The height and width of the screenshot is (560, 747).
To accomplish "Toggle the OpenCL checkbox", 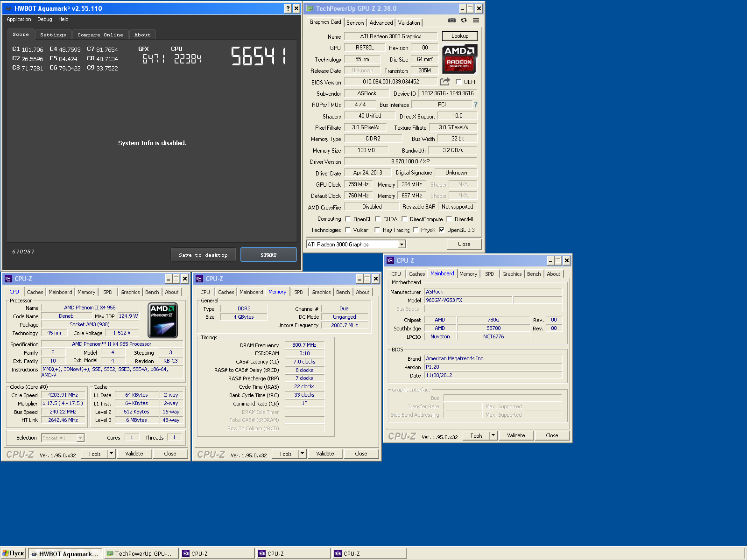I will (348, 219).
